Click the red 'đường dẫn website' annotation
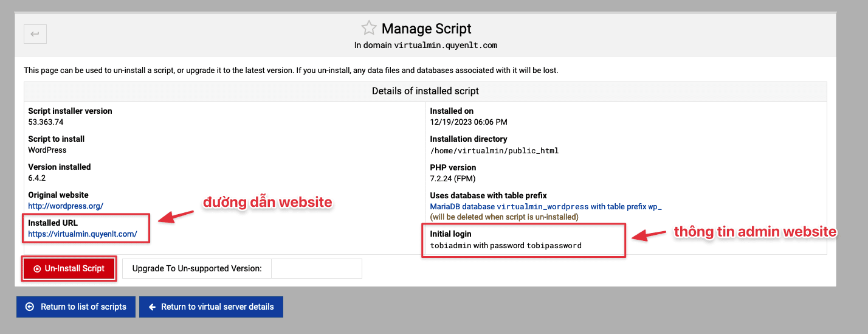 click(267, 203)
